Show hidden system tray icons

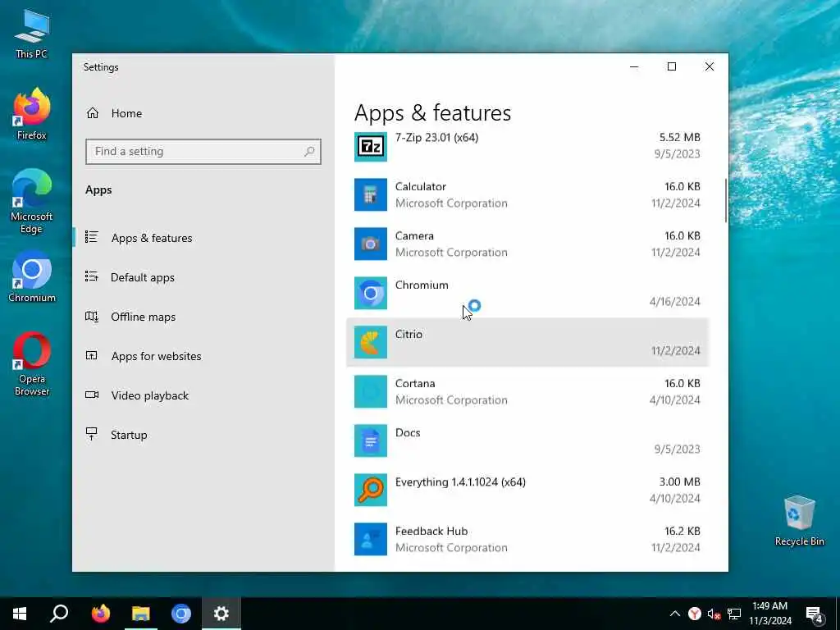[x=675, y=614]
